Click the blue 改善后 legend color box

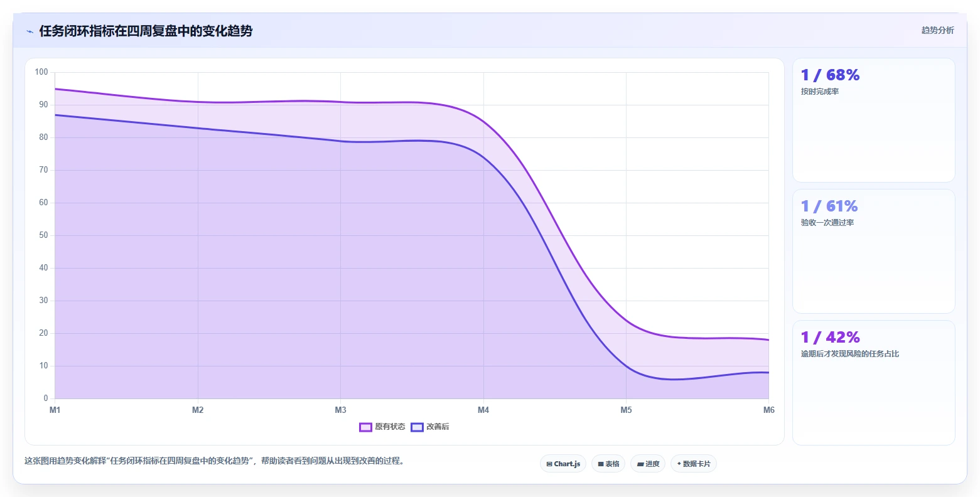417,427
